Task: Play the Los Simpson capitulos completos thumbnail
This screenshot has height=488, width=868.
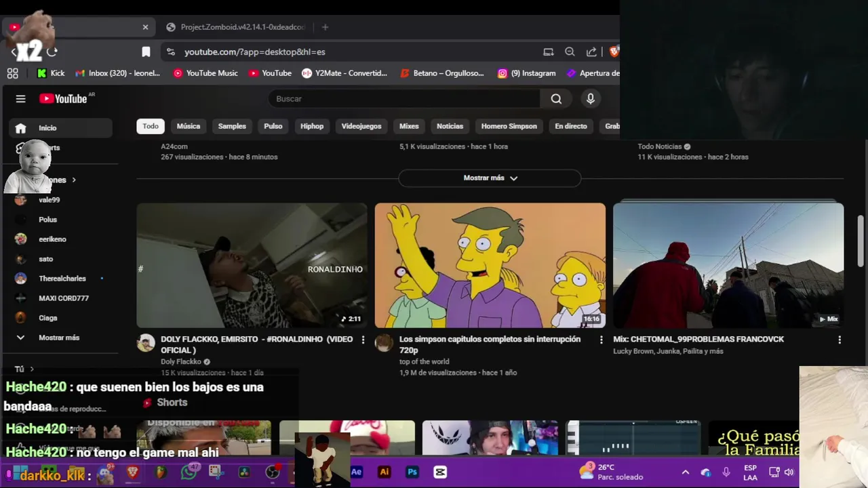Action: pyautogui.click(x=490, y=266)
